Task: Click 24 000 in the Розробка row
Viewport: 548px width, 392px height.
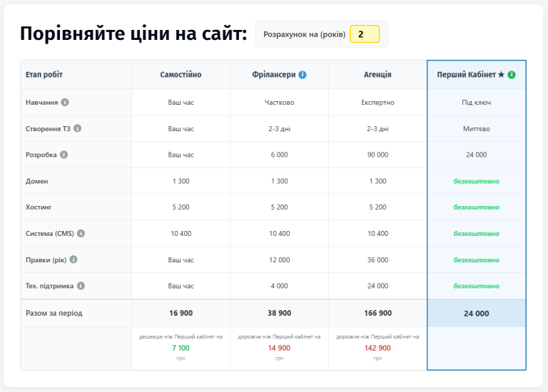Action: pyautogui.click(x=477, y=155)
